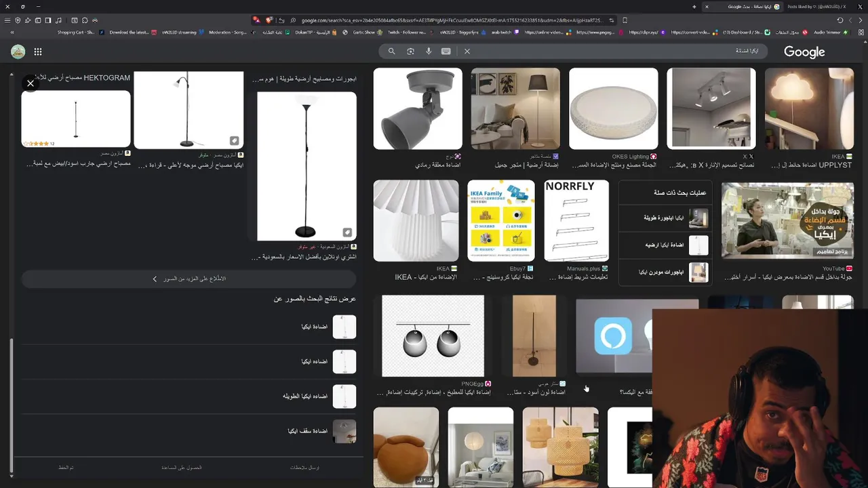Open a new browser tab

[x=694, y=7]
